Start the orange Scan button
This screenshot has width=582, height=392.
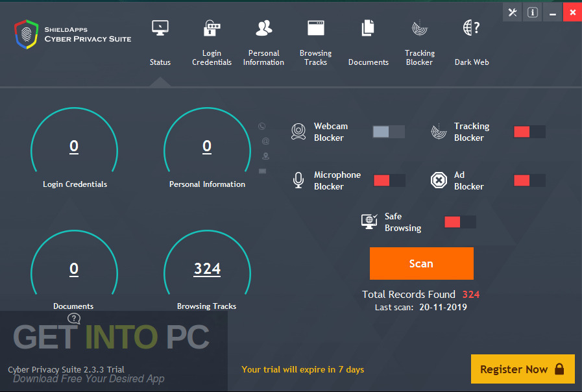coord(422,263)
